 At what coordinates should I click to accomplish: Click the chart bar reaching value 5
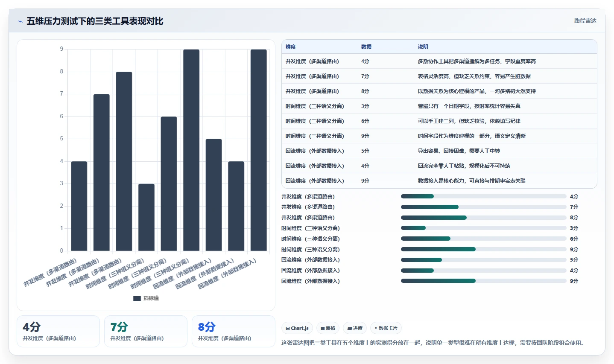213,195
